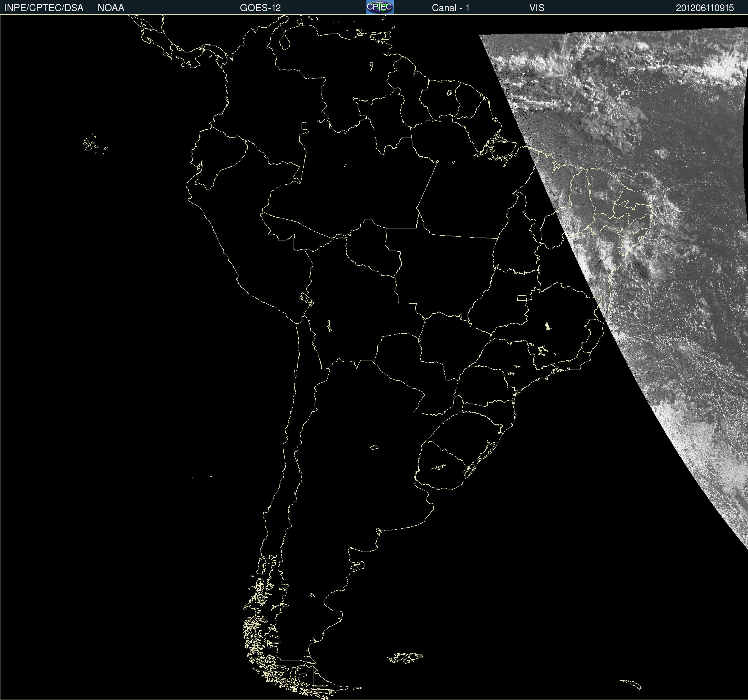
Task: Click the INPE/CPTEC/DSA header text
Action: tap(44, 8)
